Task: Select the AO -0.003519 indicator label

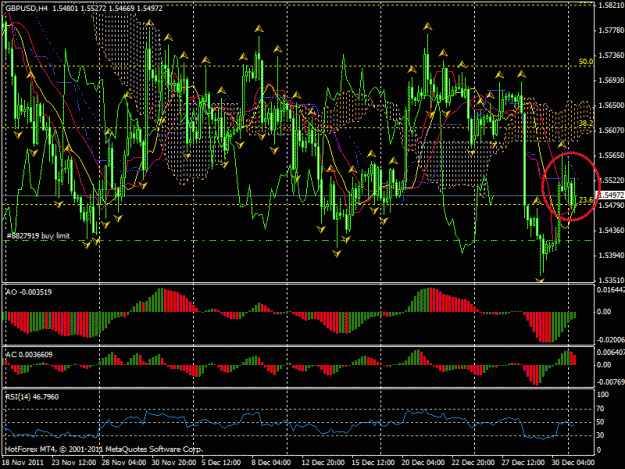Action: [x=29, y=292]
